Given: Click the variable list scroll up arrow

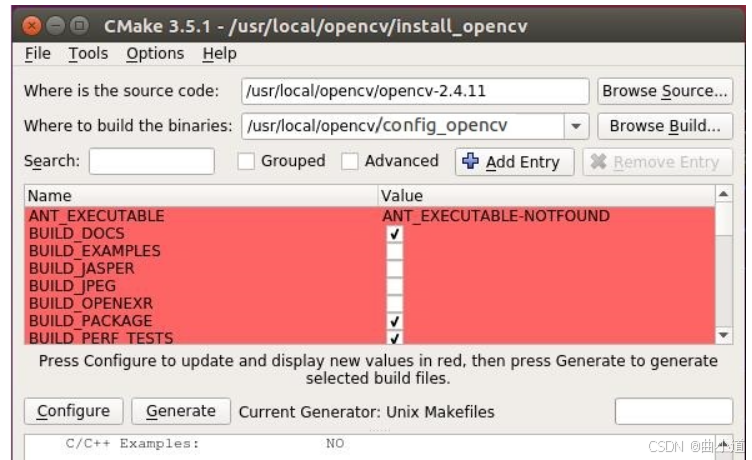Looking at the screenshot, I should (724, 194).
